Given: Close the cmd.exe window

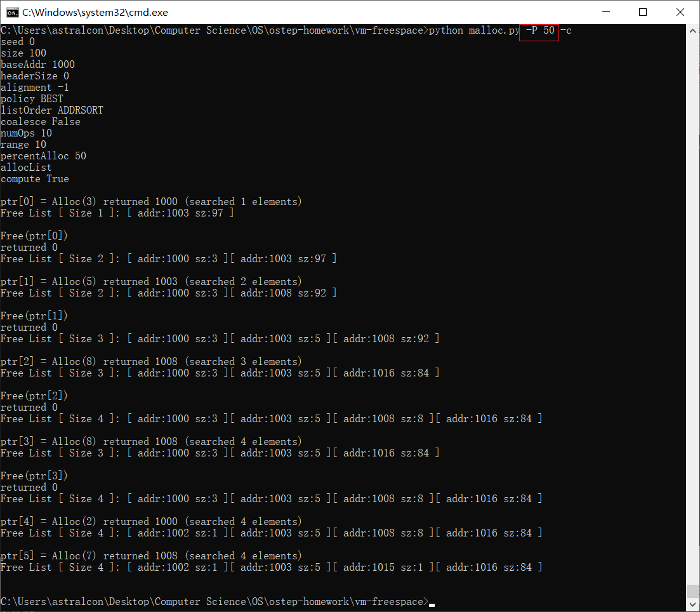Looking at the screenshot, I should (680, 12).
